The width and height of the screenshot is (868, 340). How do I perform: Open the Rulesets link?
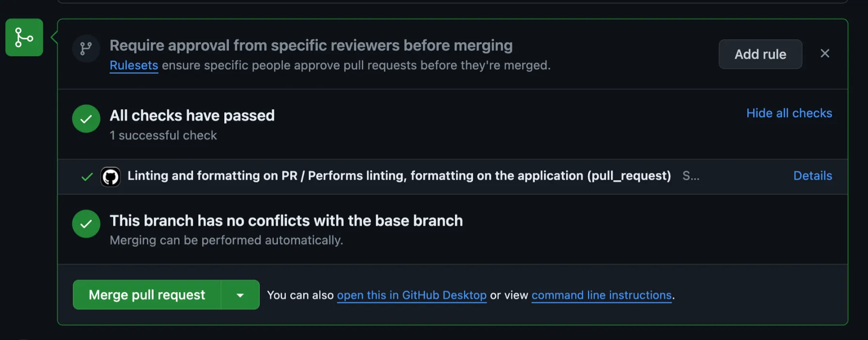pos(134,65)
